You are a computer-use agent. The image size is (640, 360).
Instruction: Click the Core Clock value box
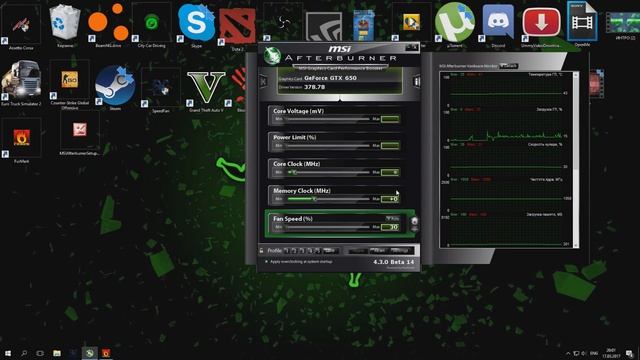coord(390,172)
